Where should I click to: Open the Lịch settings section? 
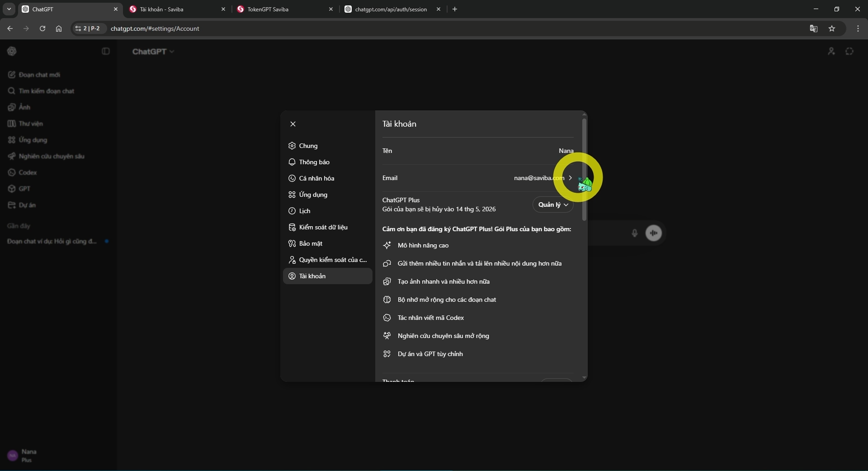328,211
